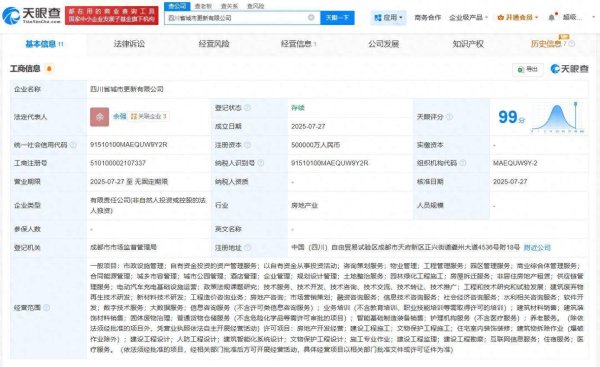Open the 公司发展 tab

(383, 44)
